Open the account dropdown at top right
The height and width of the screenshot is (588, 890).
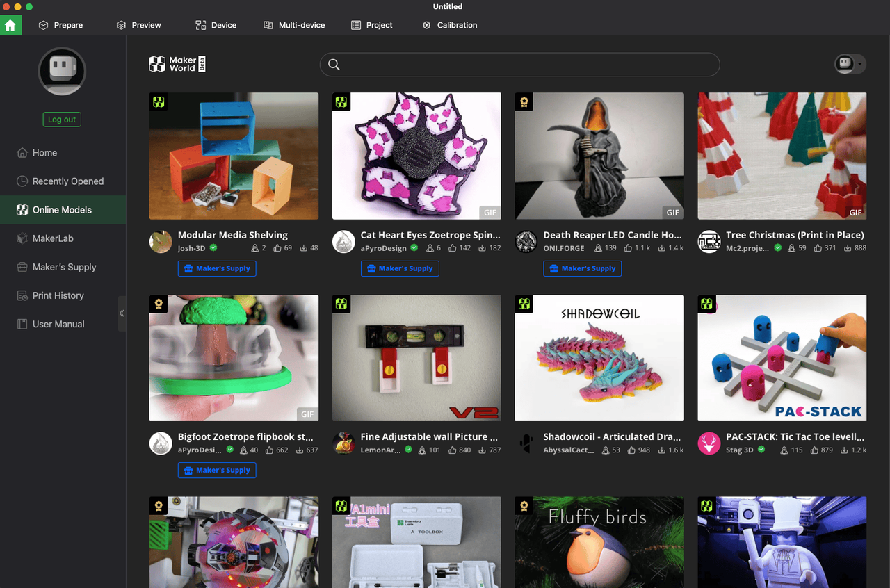tap(850, 64)
